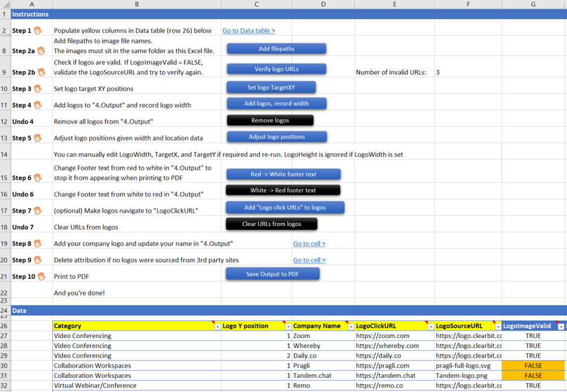Select column E header
567x392 pixels.
point(394,5)
